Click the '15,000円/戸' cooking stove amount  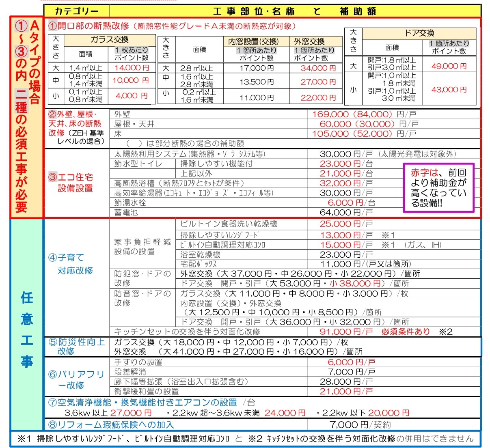point(346,245)
